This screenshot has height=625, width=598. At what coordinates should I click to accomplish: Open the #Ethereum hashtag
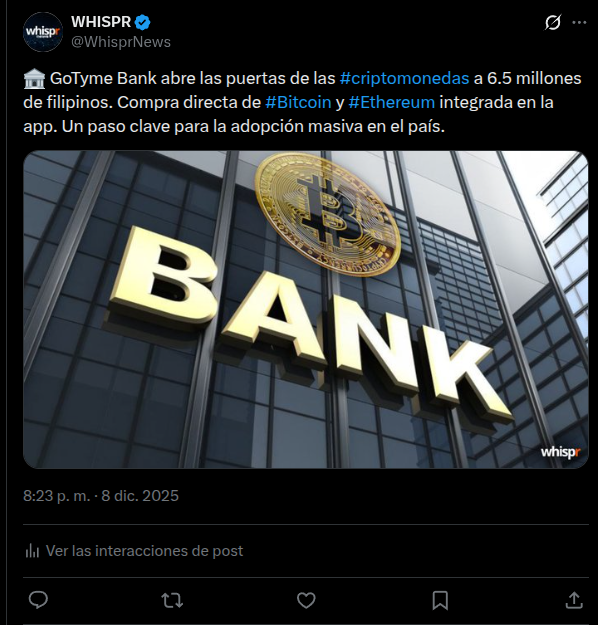[391, 102]
